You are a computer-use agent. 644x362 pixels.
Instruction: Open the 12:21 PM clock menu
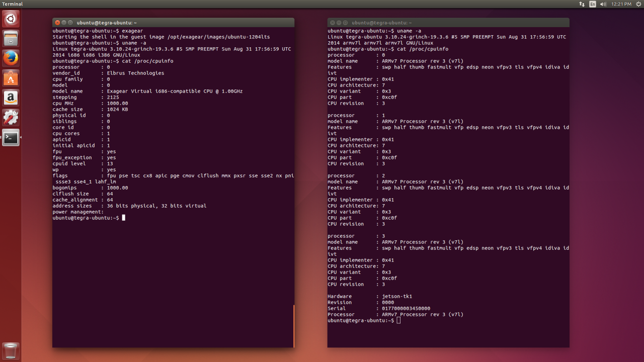tap(621, 4)
